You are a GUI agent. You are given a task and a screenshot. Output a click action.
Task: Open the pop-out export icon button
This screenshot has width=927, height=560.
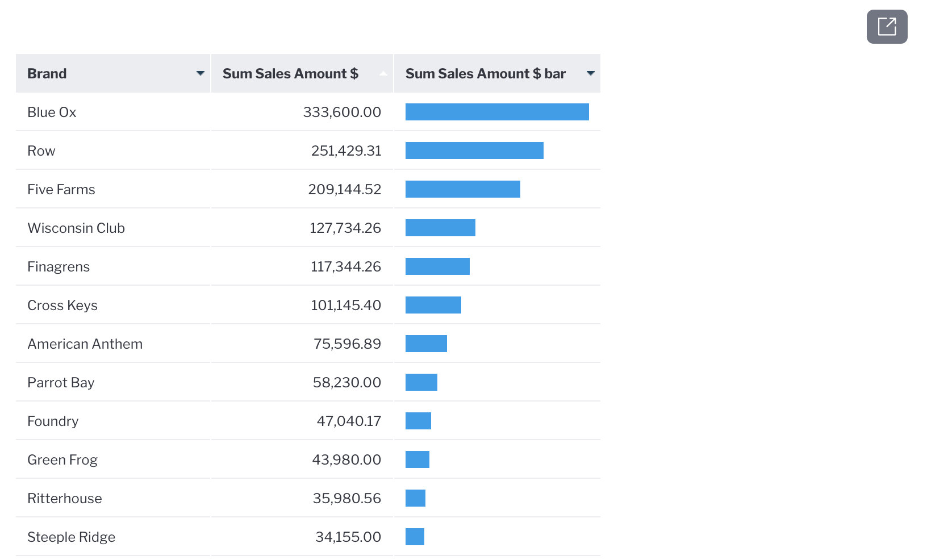point(887,27)
